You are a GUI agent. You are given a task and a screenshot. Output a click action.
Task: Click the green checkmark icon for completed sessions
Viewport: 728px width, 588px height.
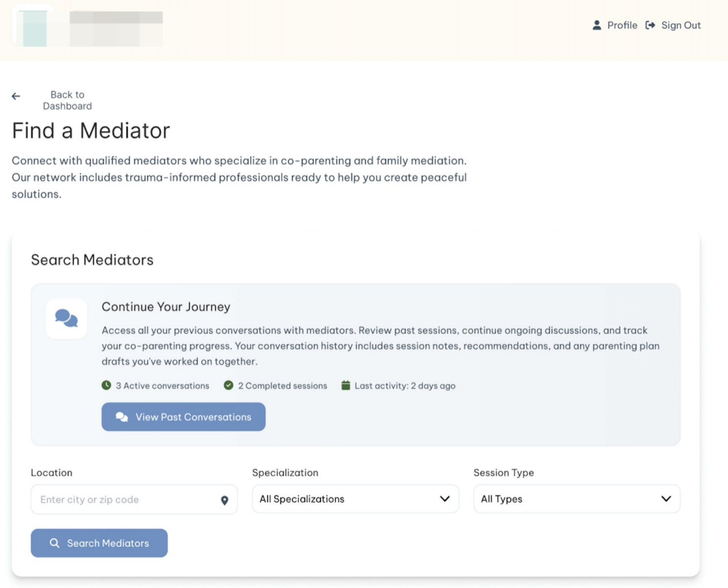(x=228, y=385)
